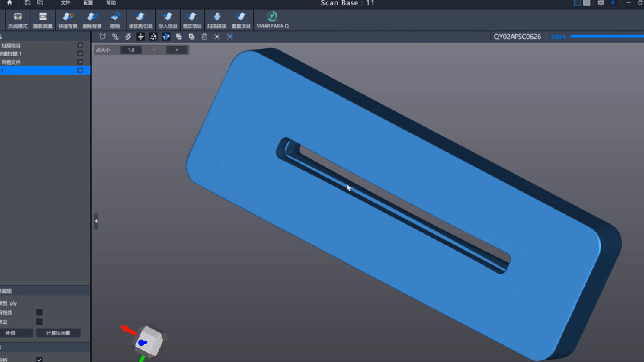Click the open folder icon
The height and width of the screenshot is (362, 644).
[x=40, y=3]
